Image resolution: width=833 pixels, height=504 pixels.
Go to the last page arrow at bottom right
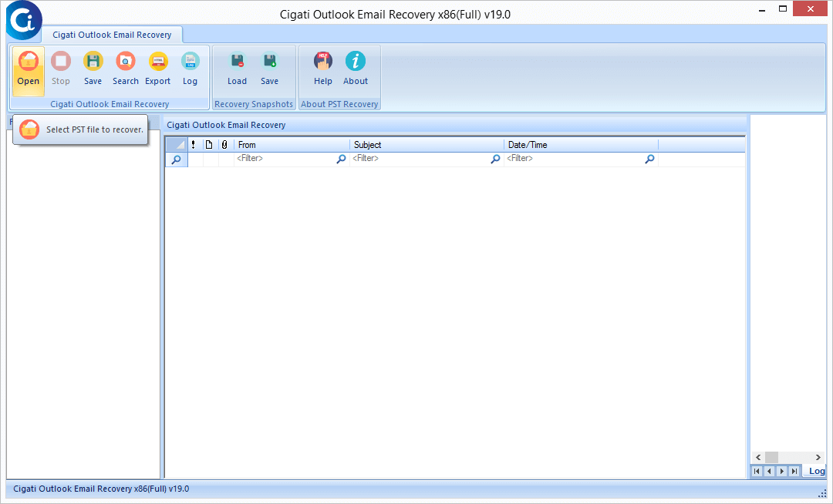(x=794, y=471)
